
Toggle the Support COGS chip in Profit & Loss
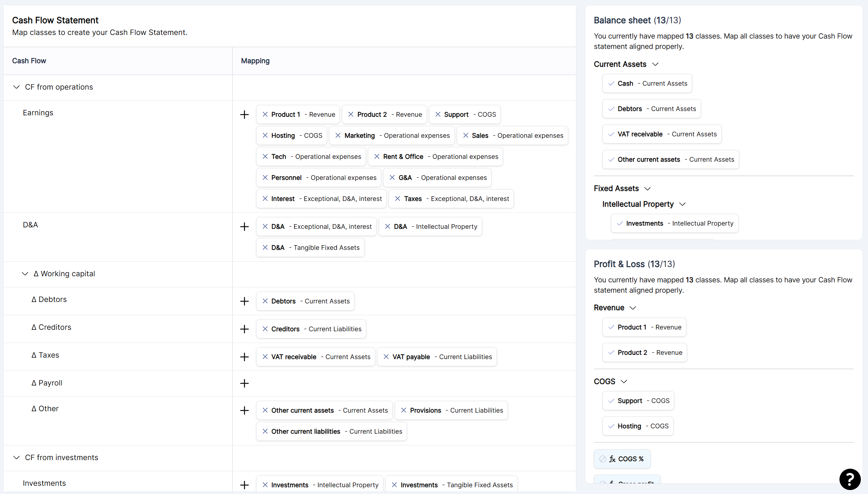(638, 401)
